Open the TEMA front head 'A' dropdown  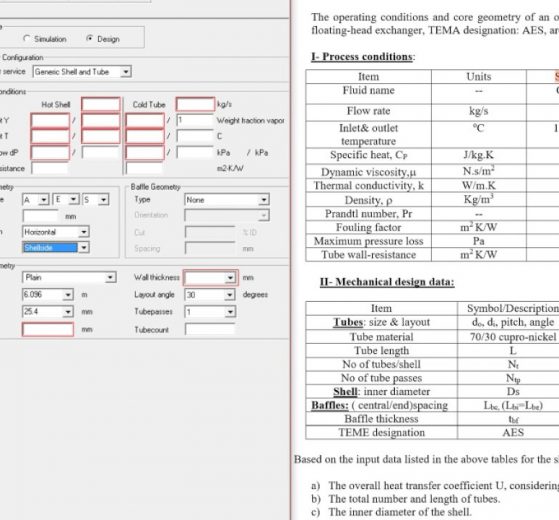[x=43, y=200]
